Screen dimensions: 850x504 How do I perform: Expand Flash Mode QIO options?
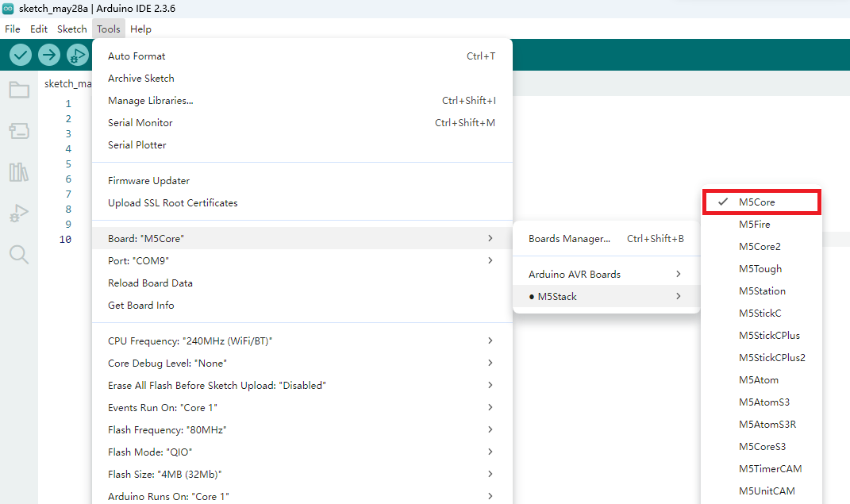pos(302,452)
